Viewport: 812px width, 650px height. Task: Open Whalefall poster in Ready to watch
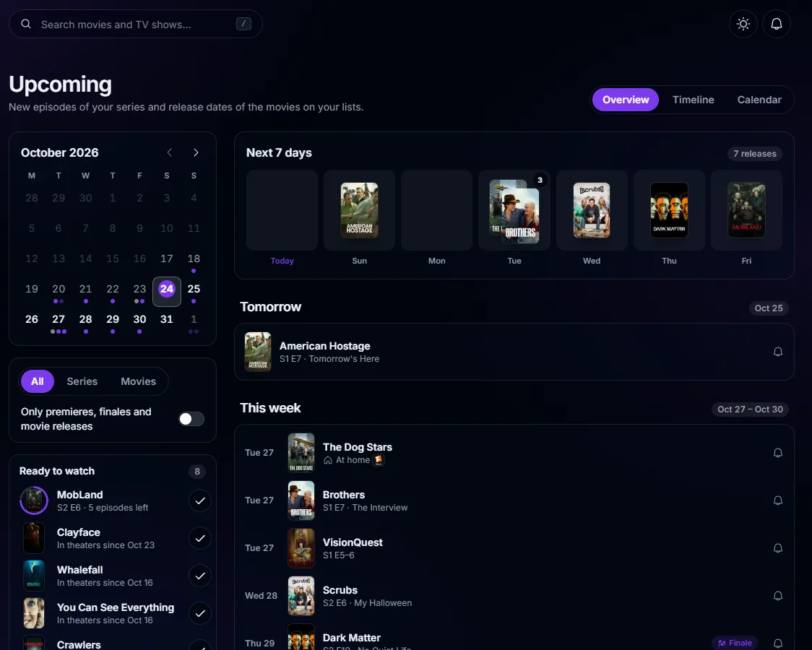[34, 576]
